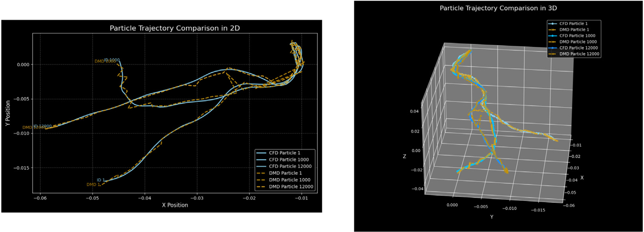Click the 'Y' axis label in the 3D plot
The width and height of the screenshot is (644, 232).
click(x=492, y=217)
